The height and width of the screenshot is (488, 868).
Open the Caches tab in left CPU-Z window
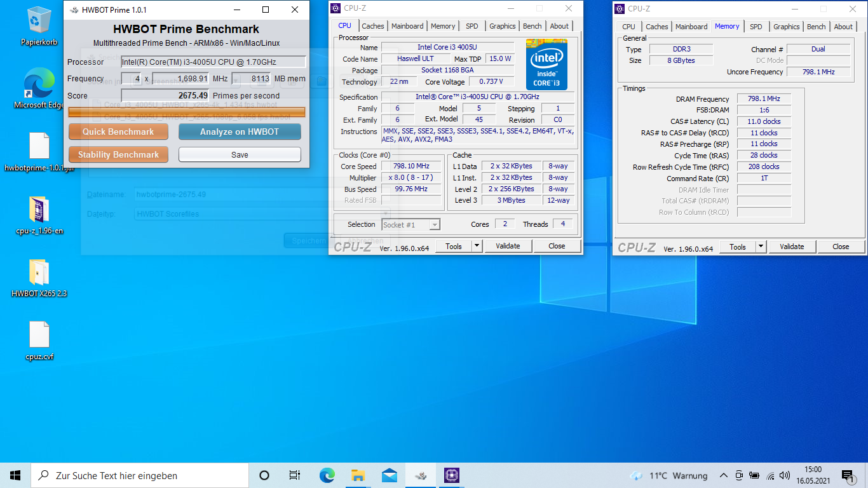373,26
